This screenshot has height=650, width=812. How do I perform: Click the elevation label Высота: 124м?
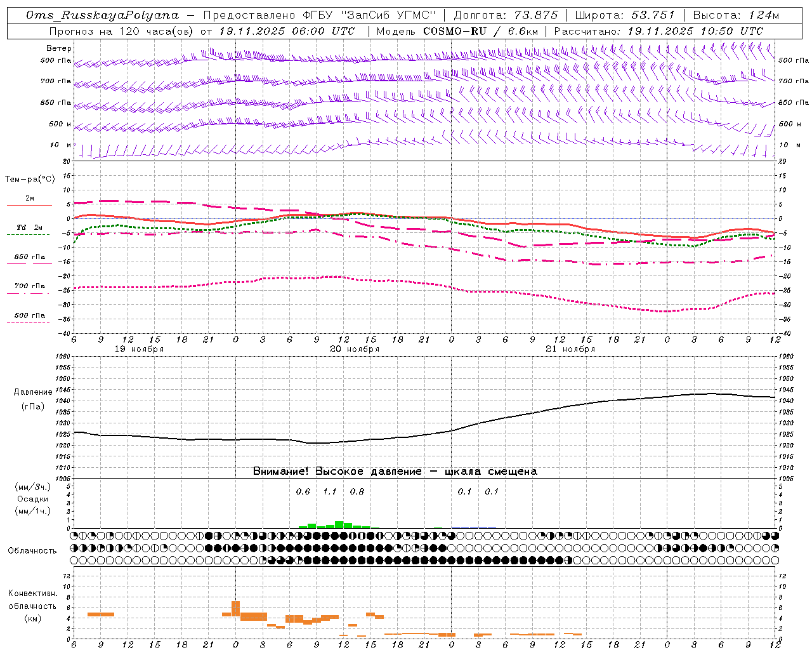pos(736,15)
